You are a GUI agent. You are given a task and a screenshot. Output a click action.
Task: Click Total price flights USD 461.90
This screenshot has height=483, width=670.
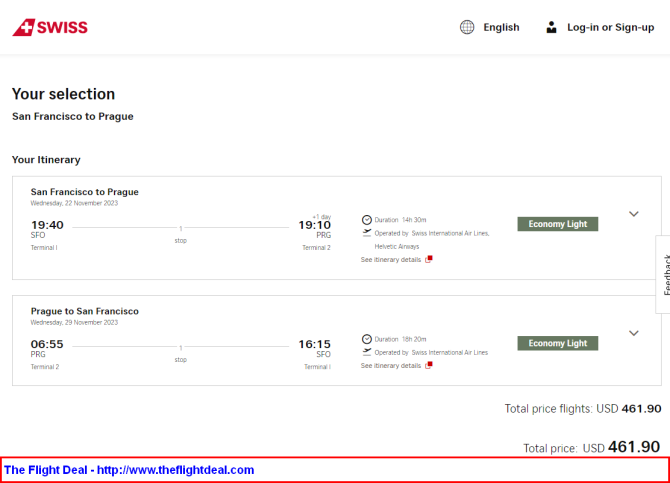pos(583,409)
